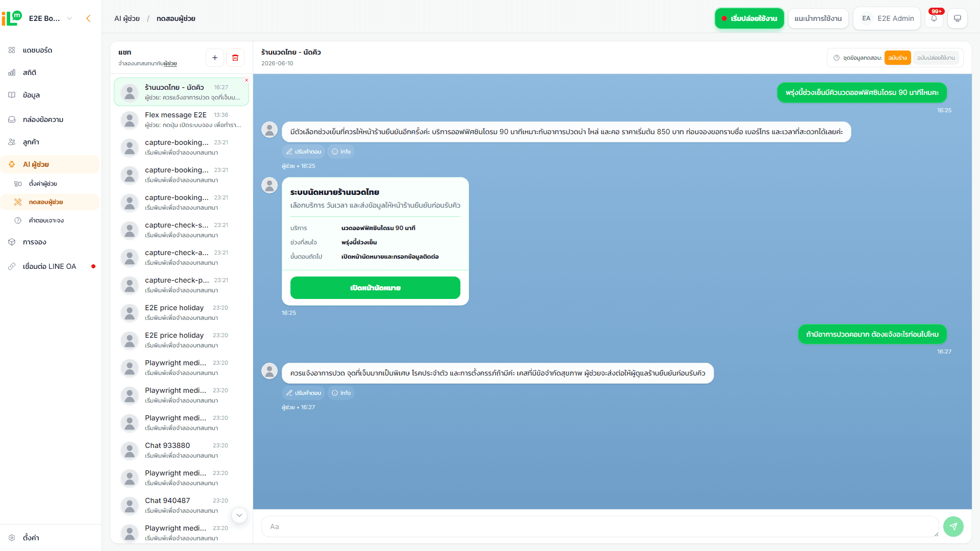Click the plus icon to add new chat

point(215,58)
